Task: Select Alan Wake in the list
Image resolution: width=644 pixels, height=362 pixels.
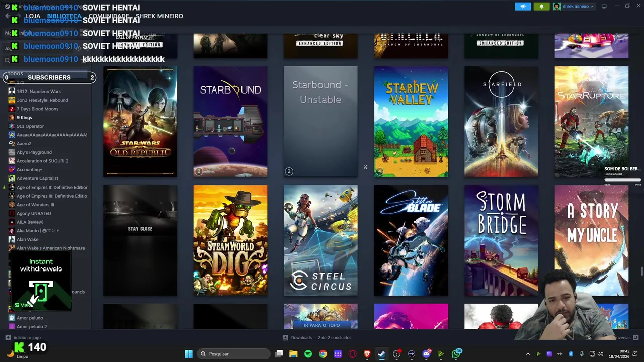Action: point(27,239)
